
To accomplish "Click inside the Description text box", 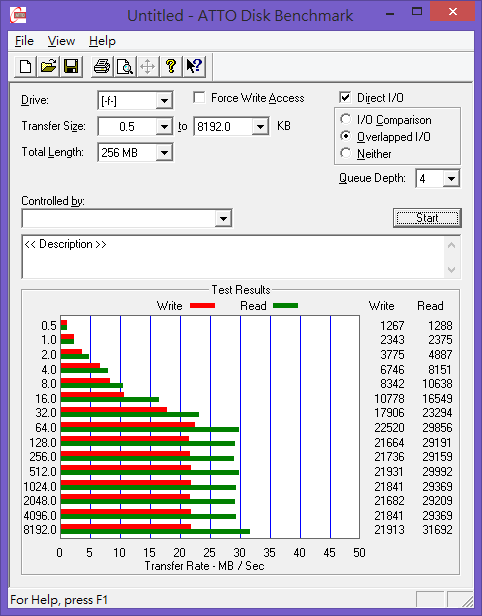I will pyautogui.click(x=233, y=257).
